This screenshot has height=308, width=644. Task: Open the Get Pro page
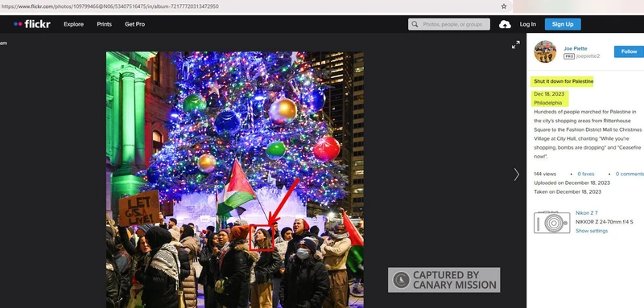coord(134,24)
